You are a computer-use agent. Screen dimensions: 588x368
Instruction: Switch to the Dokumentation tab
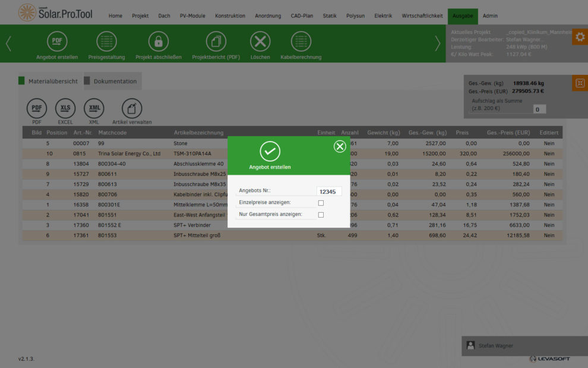point(115,81)
